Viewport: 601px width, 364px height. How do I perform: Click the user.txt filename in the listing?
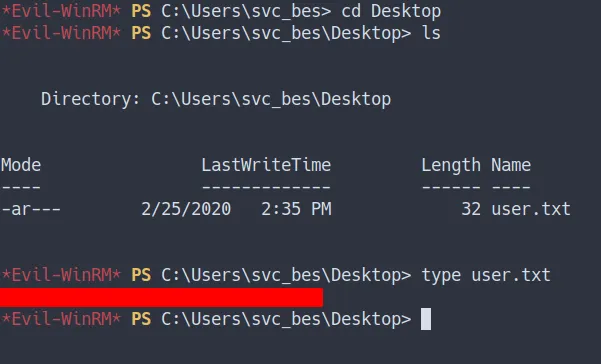point(531,209)
